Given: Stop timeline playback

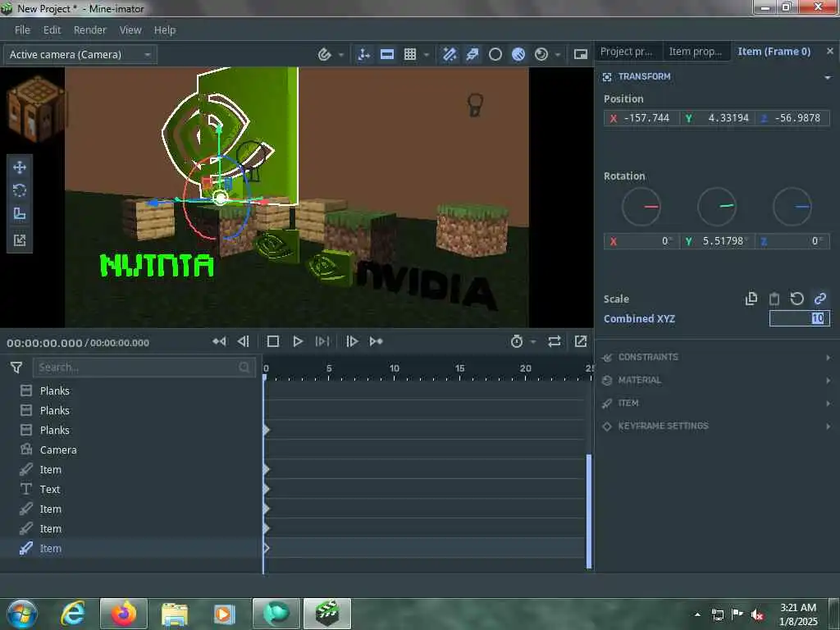Looking at the screenshot, I should coord(272,341).
